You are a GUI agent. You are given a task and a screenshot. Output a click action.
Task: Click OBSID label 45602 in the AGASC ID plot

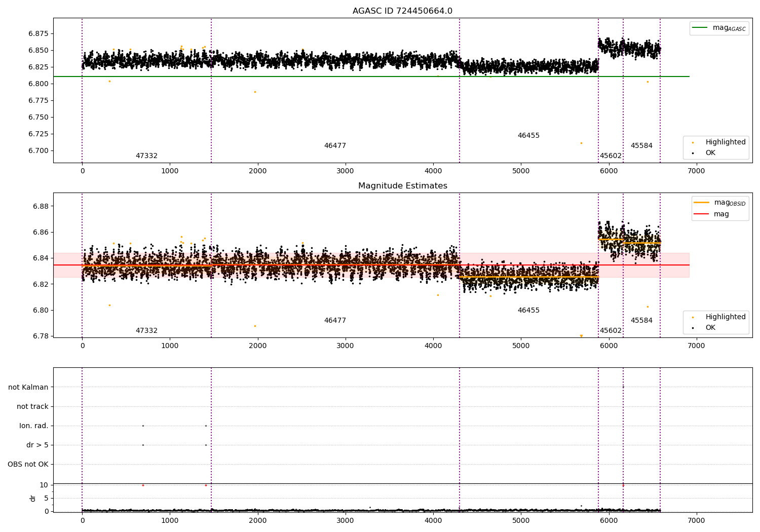pos(611,156)
